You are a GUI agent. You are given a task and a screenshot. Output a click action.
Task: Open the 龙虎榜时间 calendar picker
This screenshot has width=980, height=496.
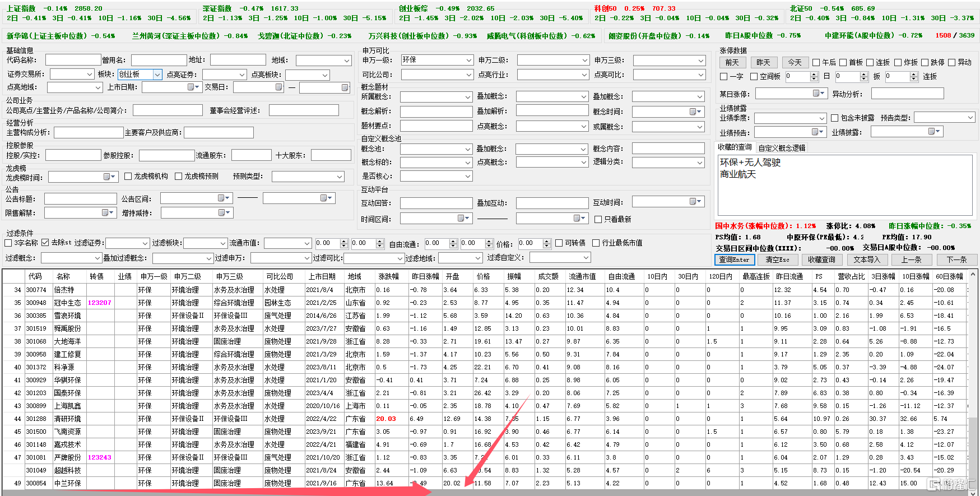(109, 177)
